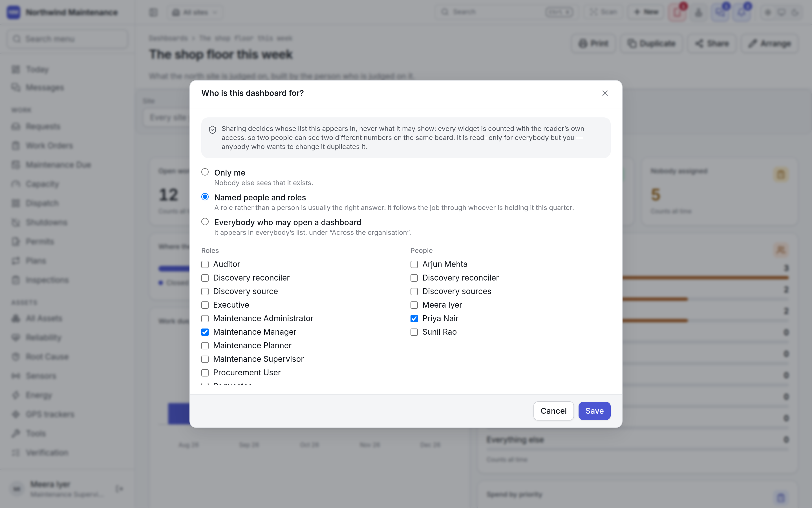Check the Discovery source role

(205, 291)
